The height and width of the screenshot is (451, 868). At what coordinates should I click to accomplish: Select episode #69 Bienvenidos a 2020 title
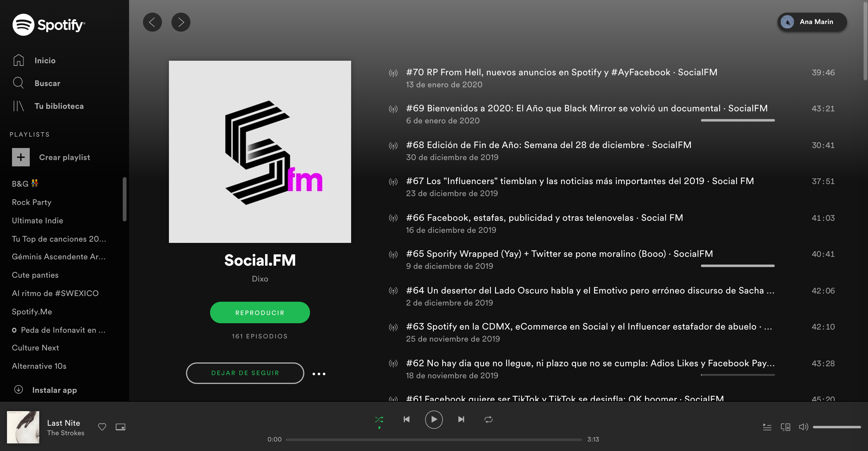click(x=587, y=108)
